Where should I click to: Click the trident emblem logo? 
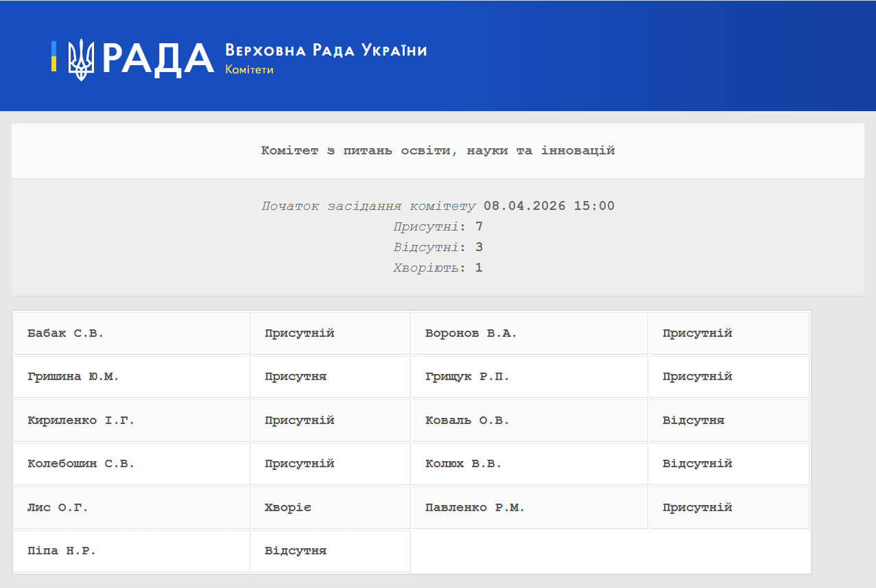(x=81, y=59)
